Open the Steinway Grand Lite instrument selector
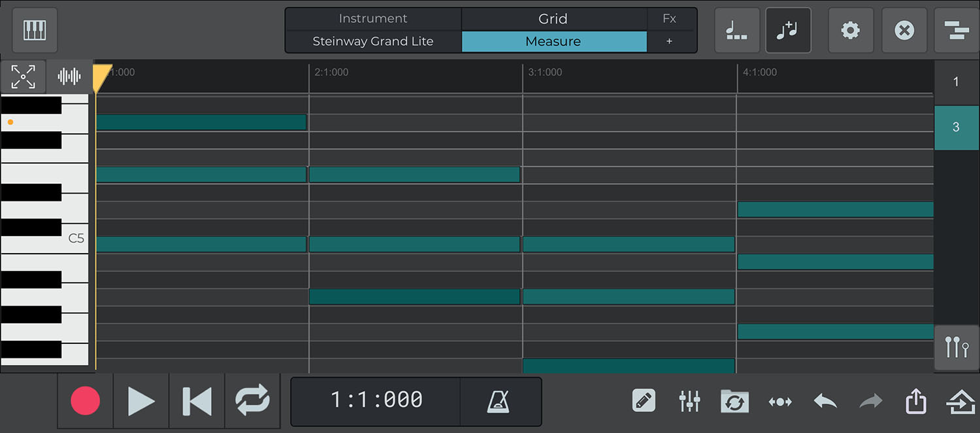The height and width of the screenshot is (433, 980). pos(372,41)
